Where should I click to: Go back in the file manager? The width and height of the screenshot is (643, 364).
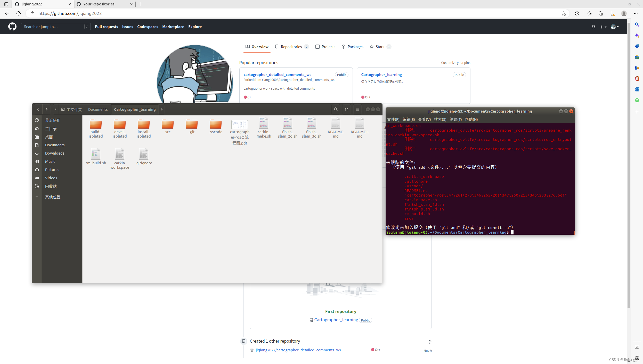coord(38,109)
